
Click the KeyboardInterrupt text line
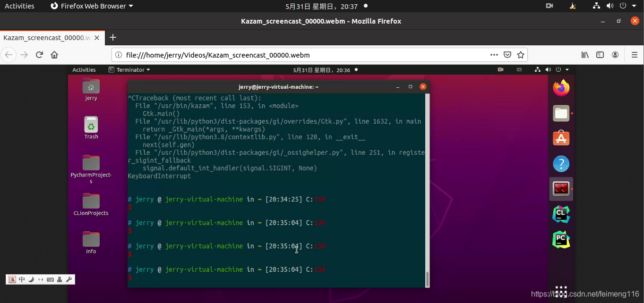click(x=159, y=176)
